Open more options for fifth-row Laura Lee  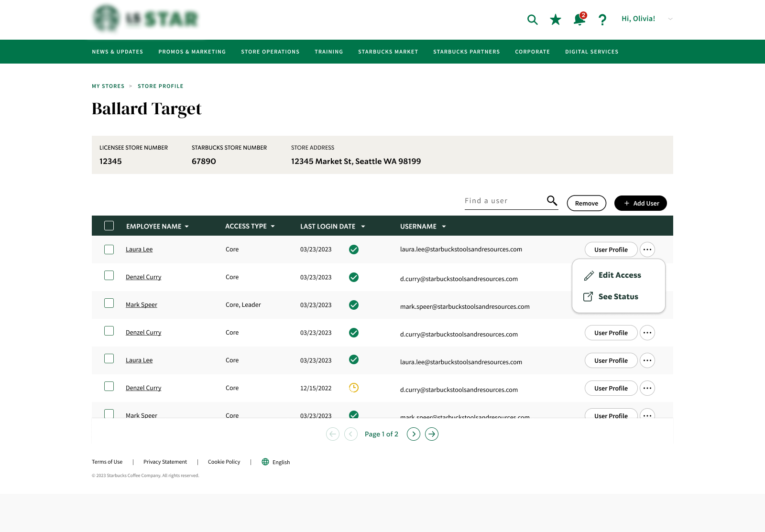tap(647, 360)
